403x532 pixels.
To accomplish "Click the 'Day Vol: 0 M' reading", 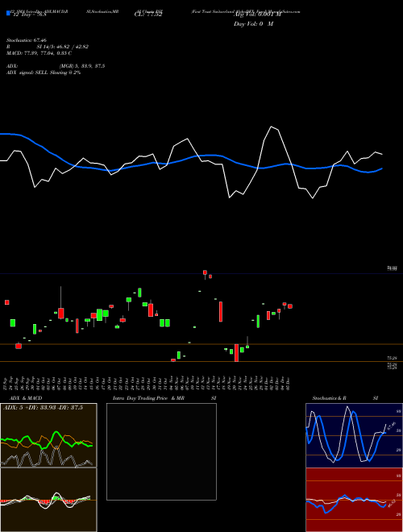I will point(253,24).
